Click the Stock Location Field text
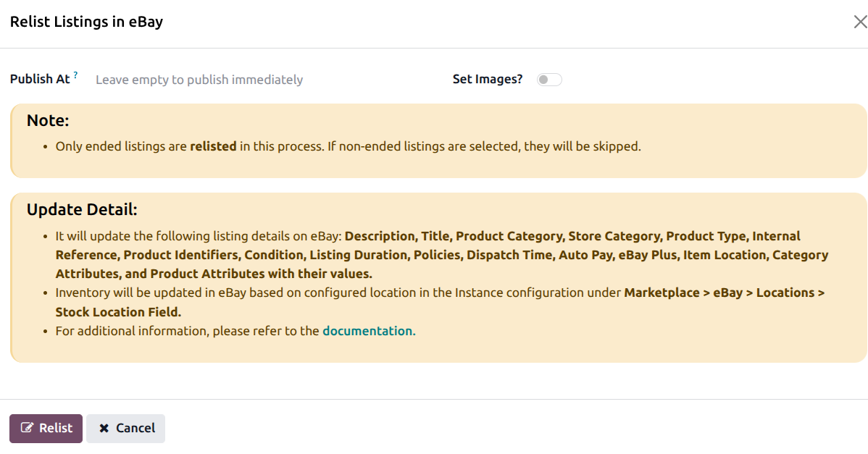The width and height of the screenshot is (868, 454). coord(118,312)
